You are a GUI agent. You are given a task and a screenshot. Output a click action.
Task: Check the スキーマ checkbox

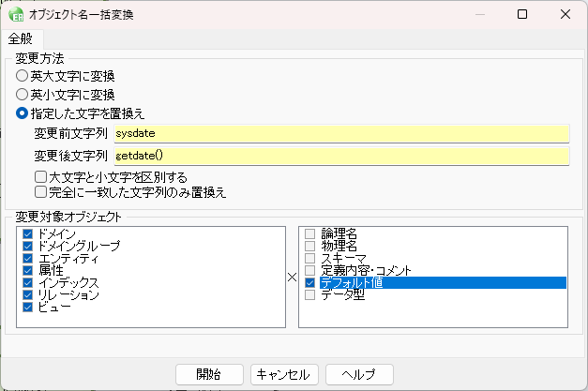tap(309, 259)
